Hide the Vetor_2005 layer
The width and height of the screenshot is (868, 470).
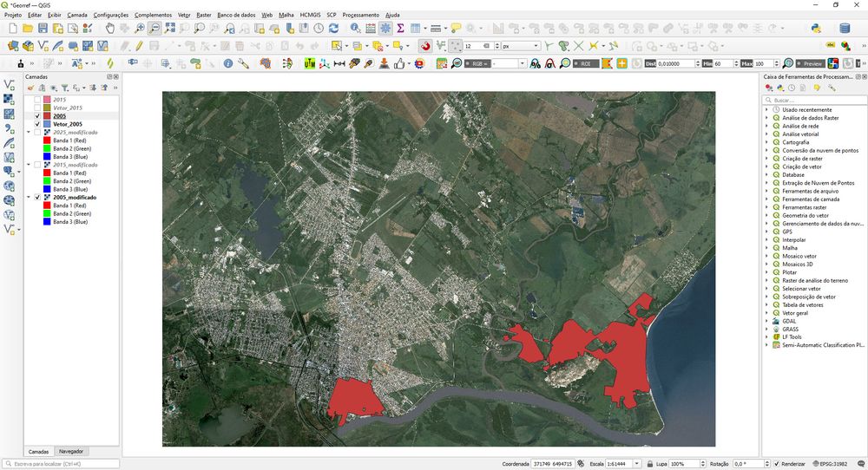point(37,124)
